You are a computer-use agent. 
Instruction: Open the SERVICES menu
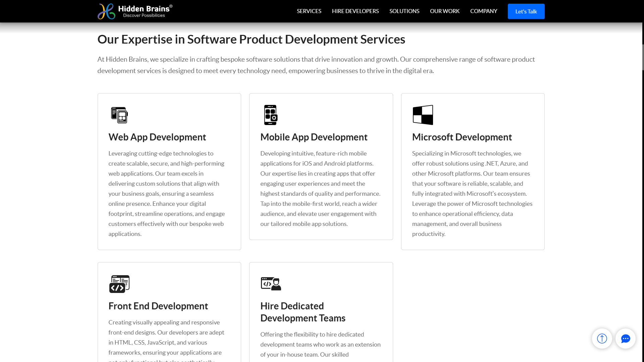309,11
